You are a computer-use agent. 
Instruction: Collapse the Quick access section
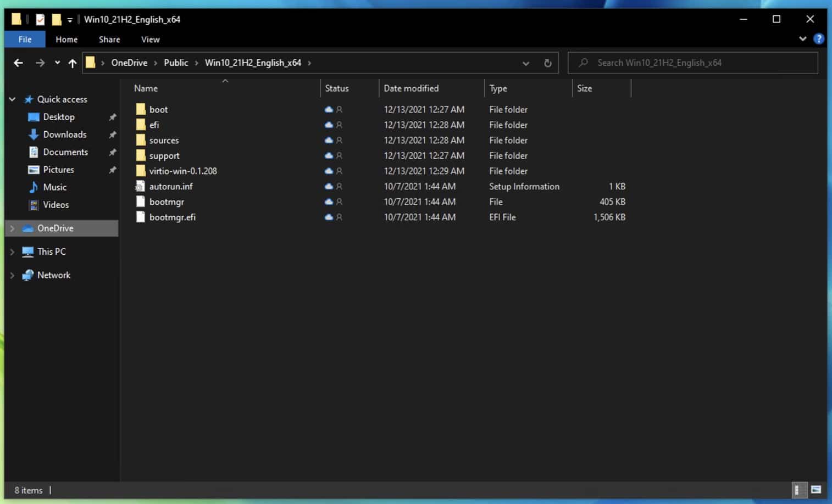coord(12,99)
